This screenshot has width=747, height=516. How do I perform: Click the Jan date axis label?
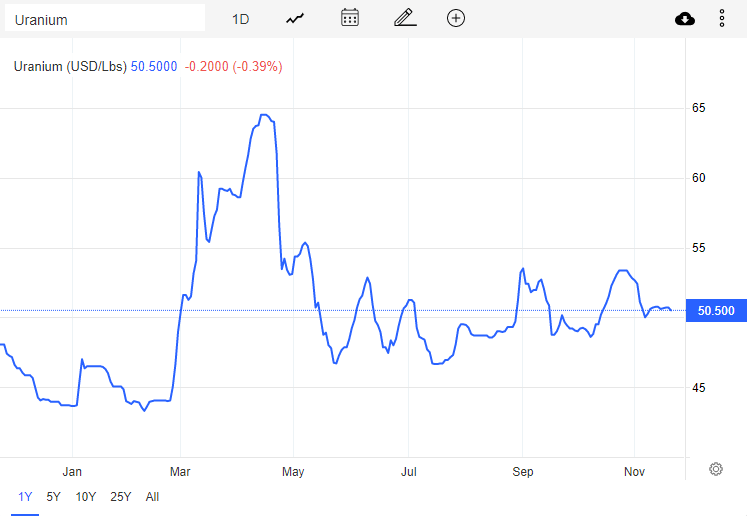pos(72,472)
